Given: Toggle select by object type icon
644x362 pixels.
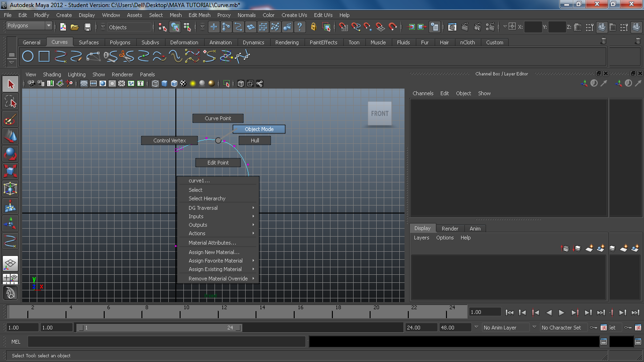Looking at the screenshot, I should pyautogui.click(x=175, y=27).
